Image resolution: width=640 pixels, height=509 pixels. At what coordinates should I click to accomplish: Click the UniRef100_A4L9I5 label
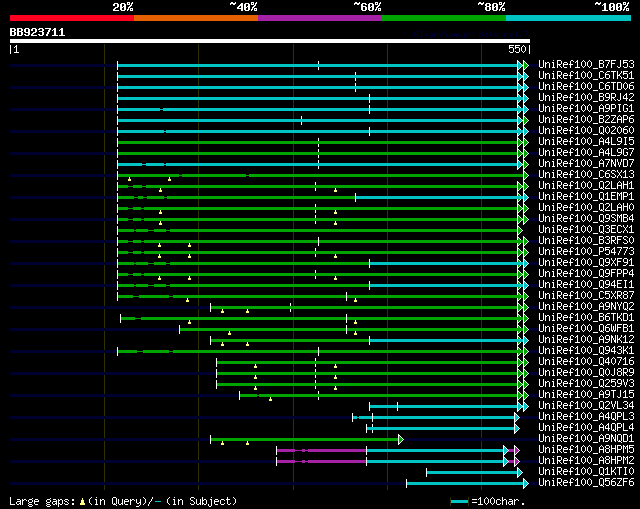586,142
